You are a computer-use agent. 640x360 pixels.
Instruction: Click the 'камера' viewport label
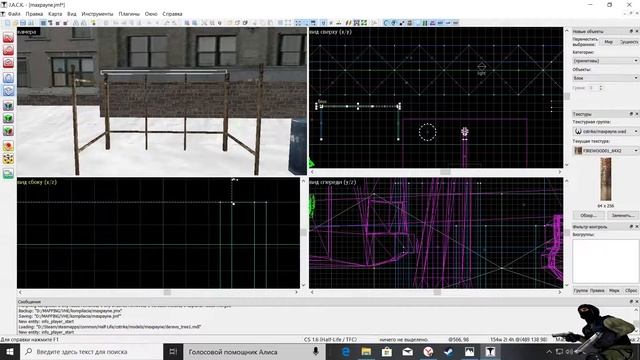tap(27, 32)
